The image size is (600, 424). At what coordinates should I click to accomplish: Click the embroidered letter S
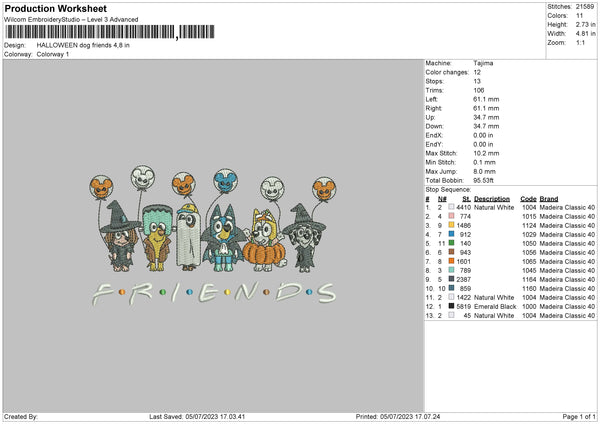point(326,293)
